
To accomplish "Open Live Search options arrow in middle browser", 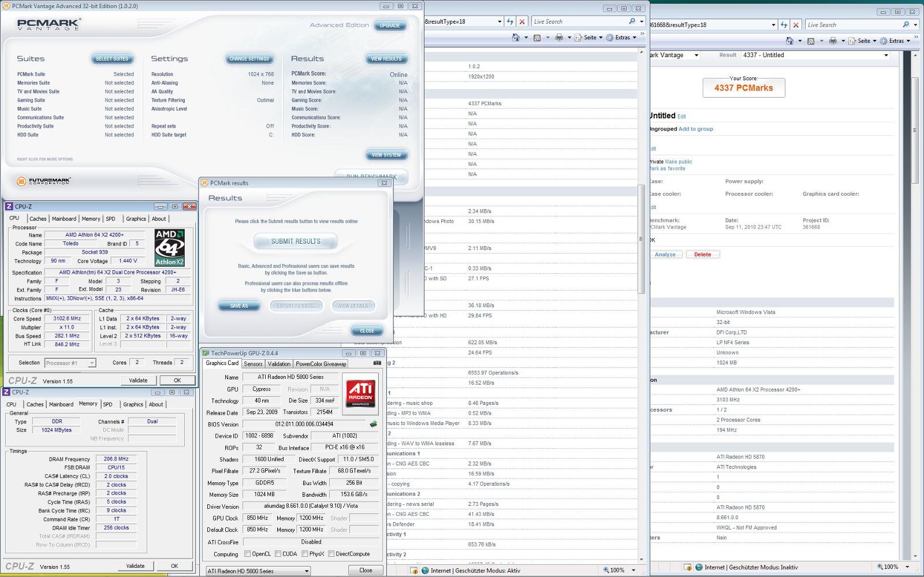I will click(642, 21).
